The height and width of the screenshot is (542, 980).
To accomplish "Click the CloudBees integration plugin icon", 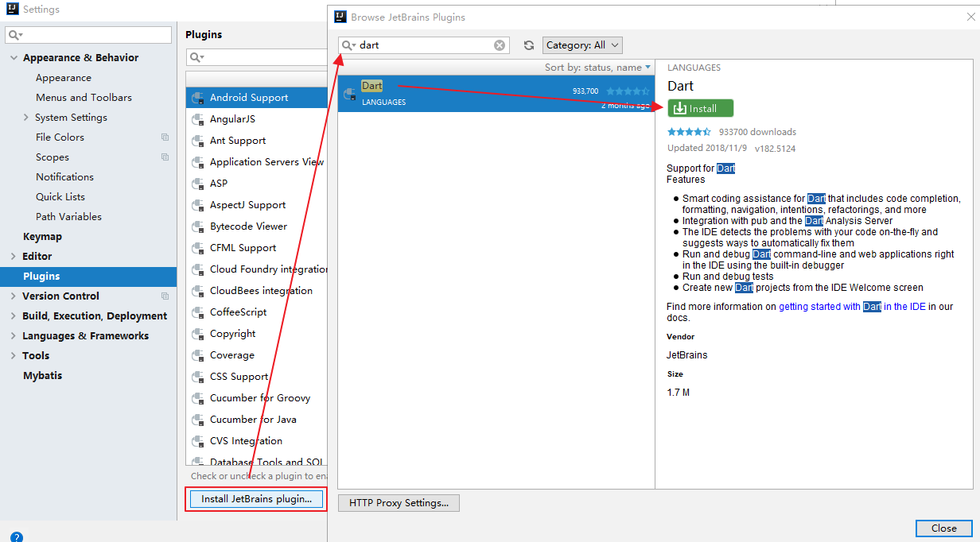I will [x=198, y=291].
